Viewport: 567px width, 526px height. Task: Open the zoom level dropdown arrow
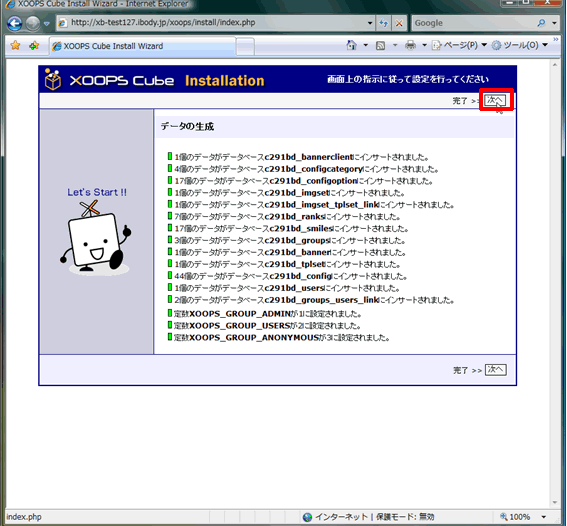(x=543, y=517)
